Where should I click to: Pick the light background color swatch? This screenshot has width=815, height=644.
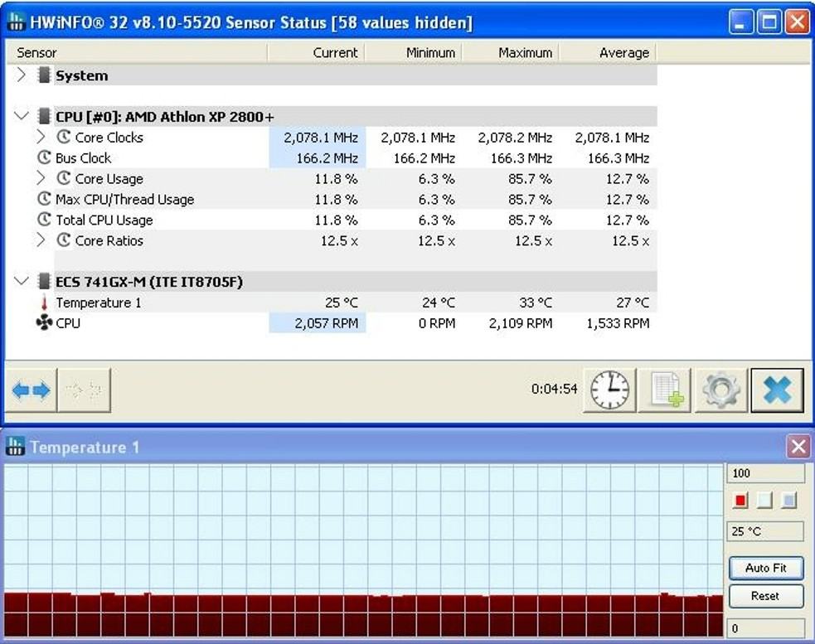coord(764,501)
